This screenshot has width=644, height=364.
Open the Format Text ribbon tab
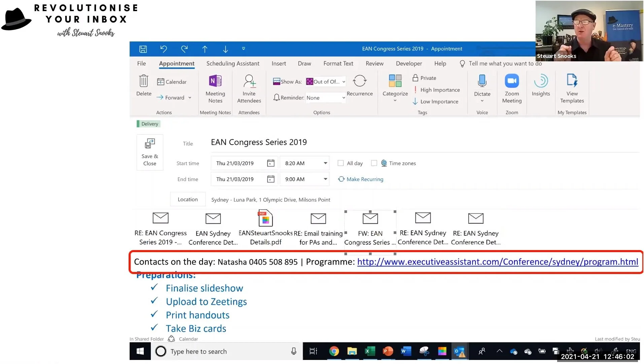pos(338,63)
